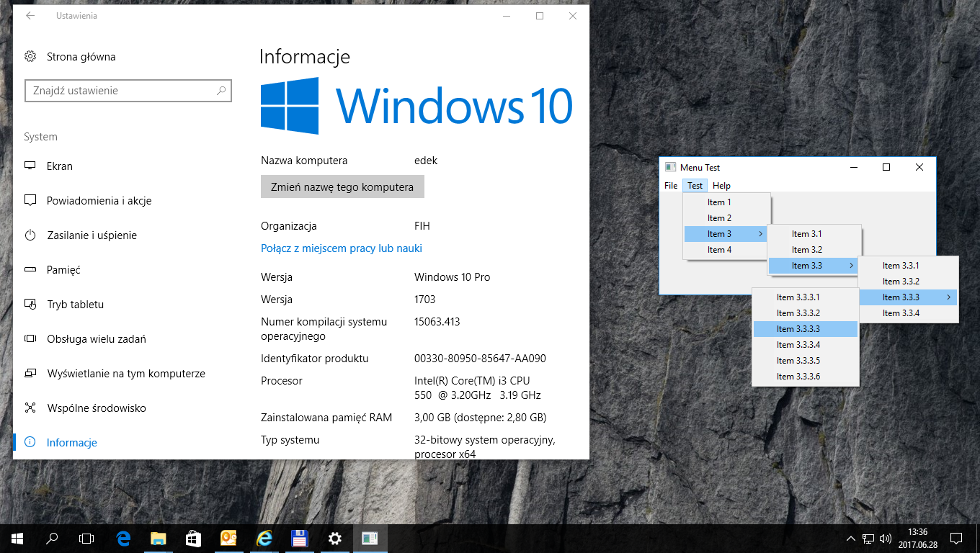Screen dimensions: 980x553
Task: Click the floppy disk app on taskbar
Action: 300,538
